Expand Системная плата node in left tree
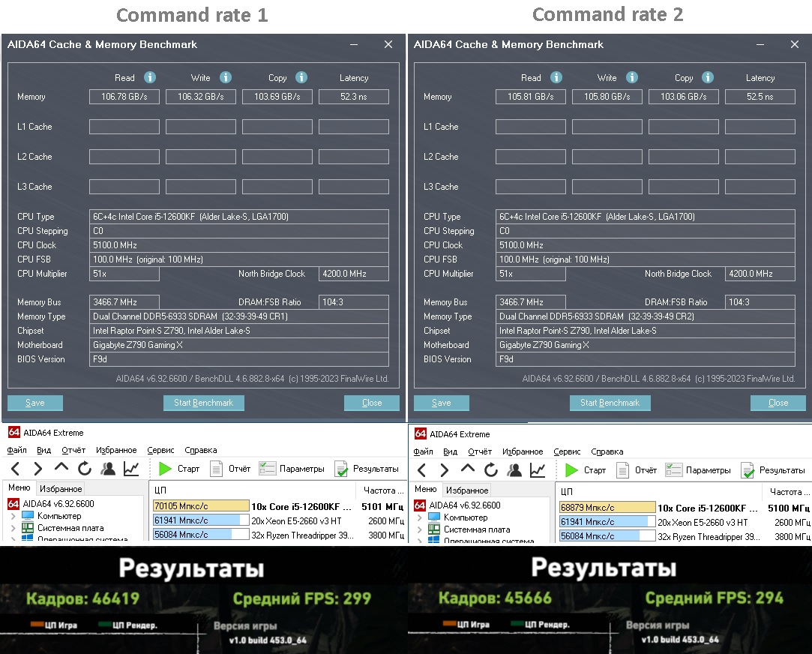The image size is (812, 654). tap(13, 528)
